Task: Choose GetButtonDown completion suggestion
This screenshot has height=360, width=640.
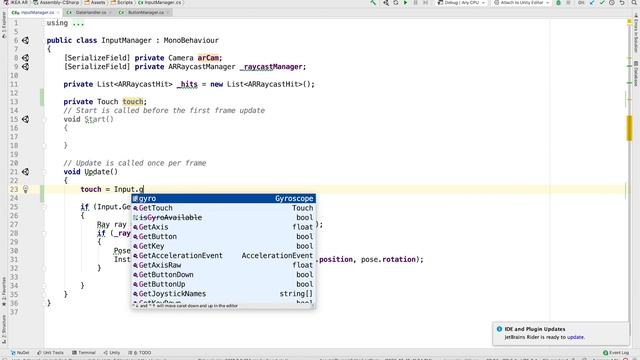Action: pos(223,275)
